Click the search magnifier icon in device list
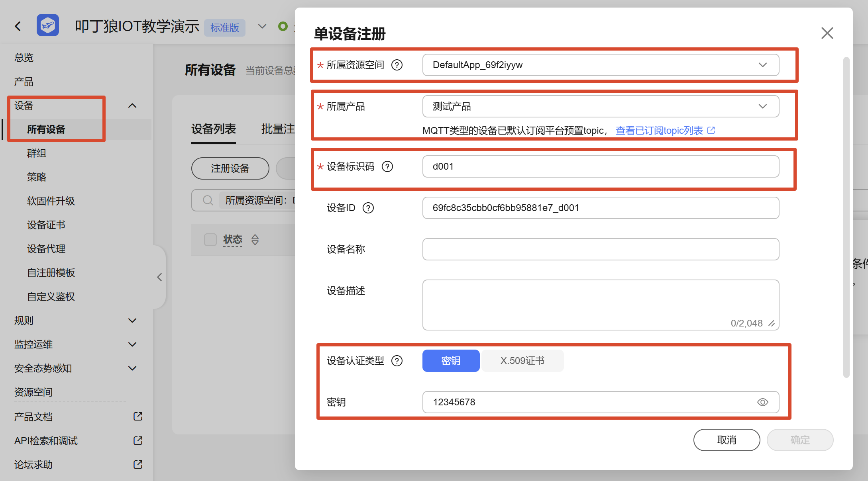Image resolution: width=868 pixels, height=481 pixels. coord(208,200)
